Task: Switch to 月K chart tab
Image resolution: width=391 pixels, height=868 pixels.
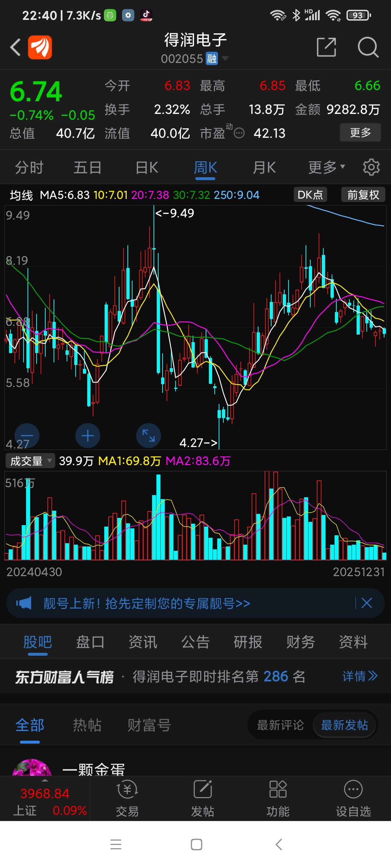Action: [x=264, y=167]
